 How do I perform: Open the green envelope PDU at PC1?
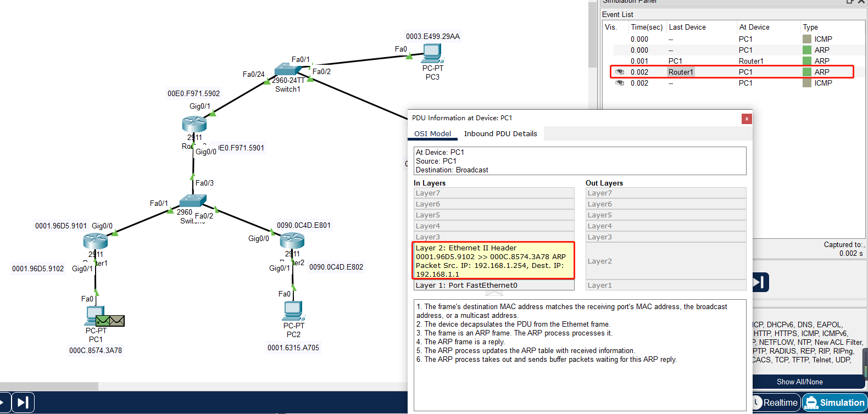pyautogui.click(x=103, y=321)
